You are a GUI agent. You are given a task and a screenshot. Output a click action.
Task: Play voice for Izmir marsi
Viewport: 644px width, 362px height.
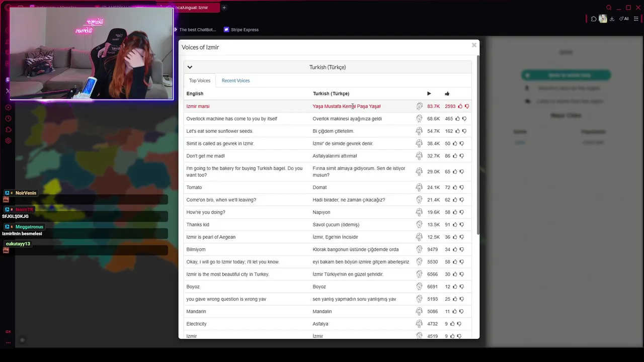(419, 106)
